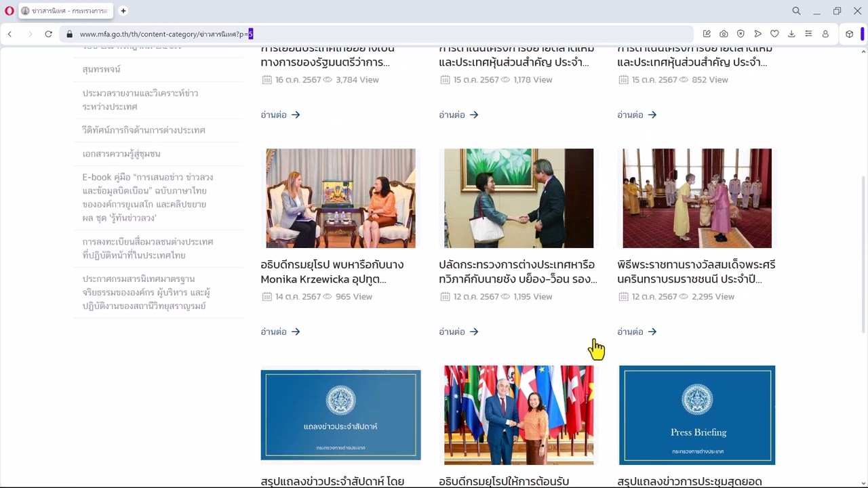Click the browser forward arrow

[x=30, y=34]
